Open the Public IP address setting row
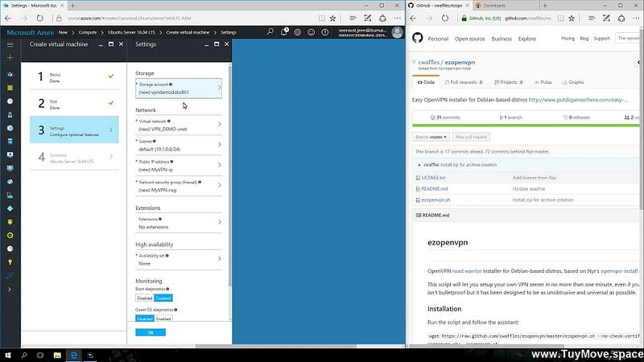The width and height of the screenshot is (644, 362). [179, 166]
